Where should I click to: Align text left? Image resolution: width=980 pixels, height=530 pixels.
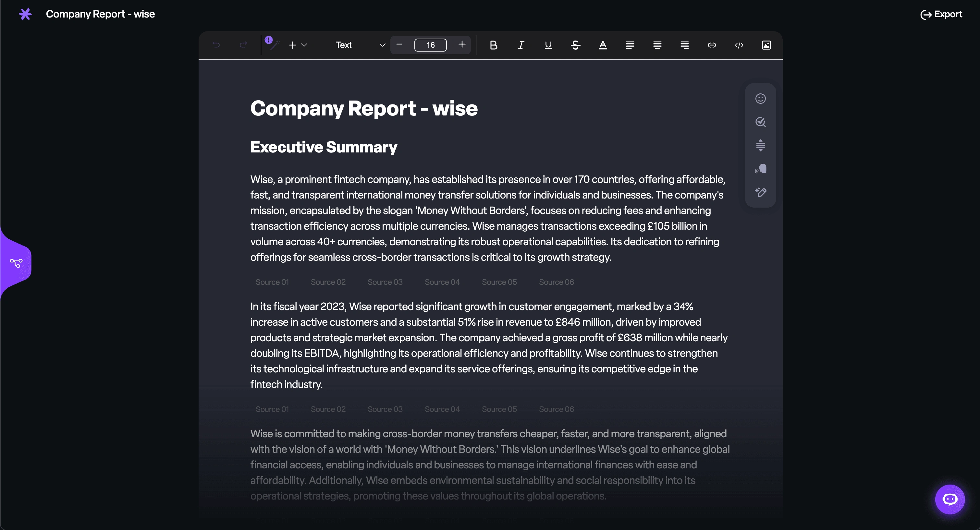(x=630, y=45)
